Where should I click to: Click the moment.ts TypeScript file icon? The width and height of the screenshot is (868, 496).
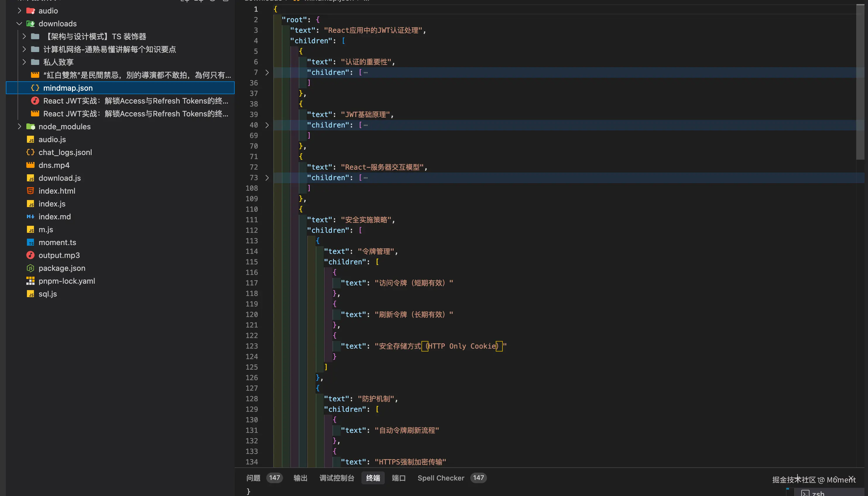pyautogui.click(x=30, y=242)
